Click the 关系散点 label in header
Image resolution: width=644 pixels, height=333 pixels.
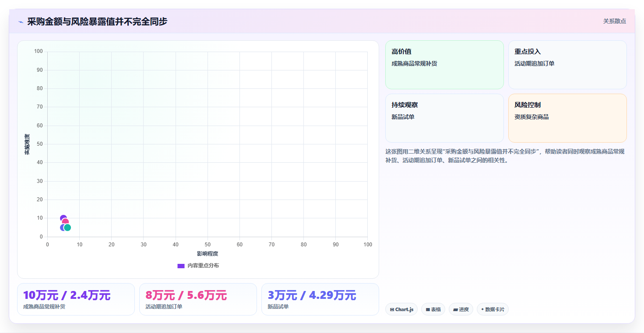(x=615, y=21)
